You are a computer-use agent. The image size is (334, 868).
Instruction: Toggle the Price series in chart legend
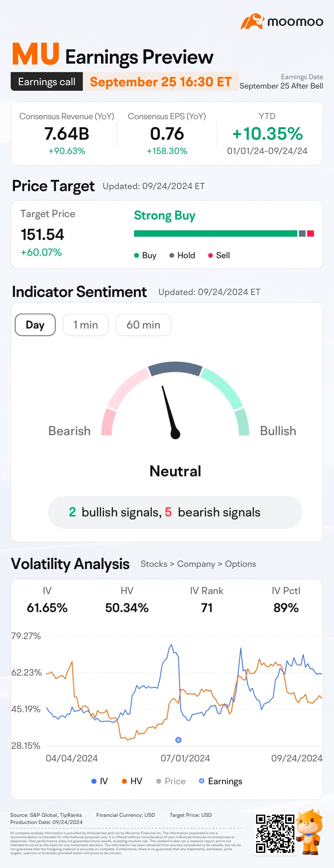click(x=171, y=781)
